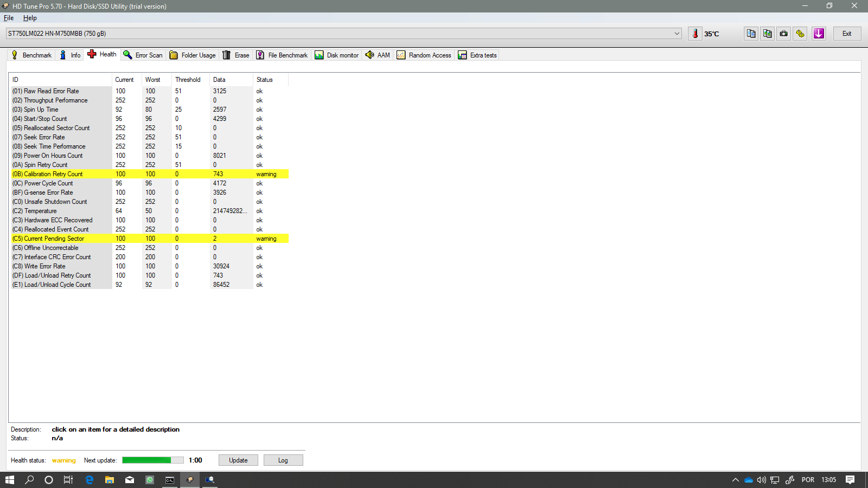Open Cortana circle icon
868x488 pixels.
click(x=49, y=480)
